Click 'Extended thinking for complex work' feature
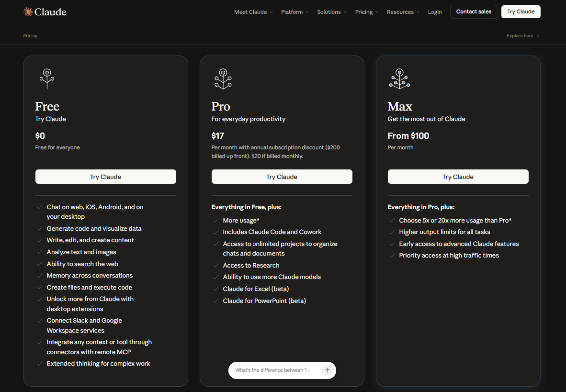The width and height of the screenshot is (566, 392). coord(98,363)
